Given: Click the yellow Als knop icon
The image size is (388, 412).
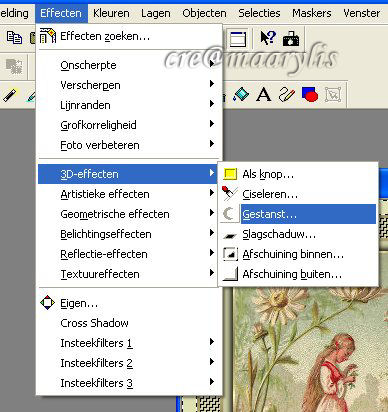Looking at the screenshot, I should [x=230, y=174].
